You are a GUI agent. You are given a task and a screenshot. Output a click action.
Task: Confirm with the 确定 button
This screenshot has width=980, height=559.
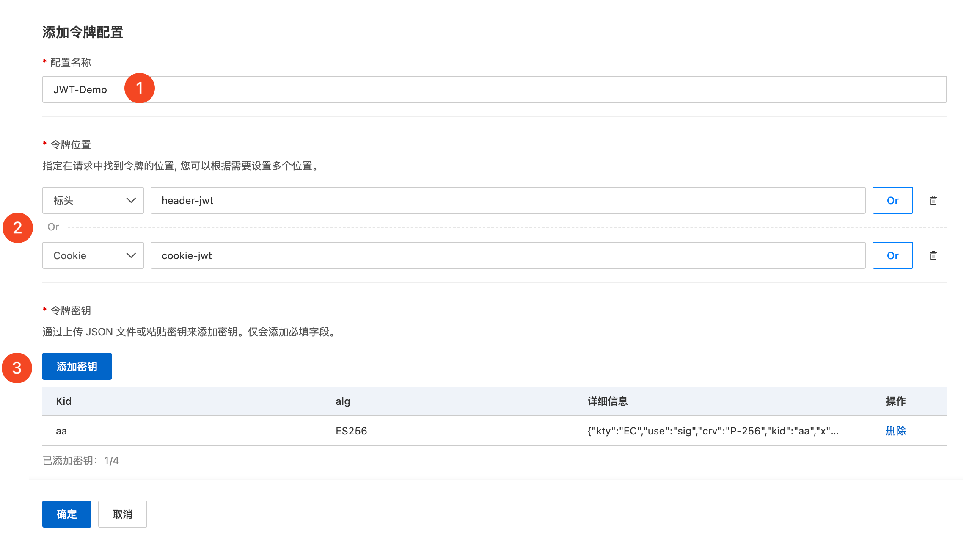pos(67,514)
